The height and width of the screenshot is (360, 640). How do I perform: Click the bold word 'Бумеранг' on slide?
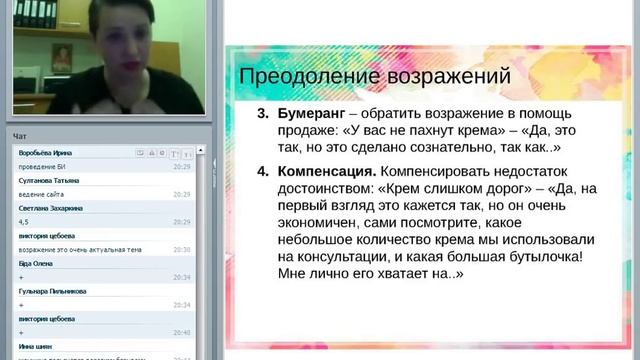click(x=311, y=113)
